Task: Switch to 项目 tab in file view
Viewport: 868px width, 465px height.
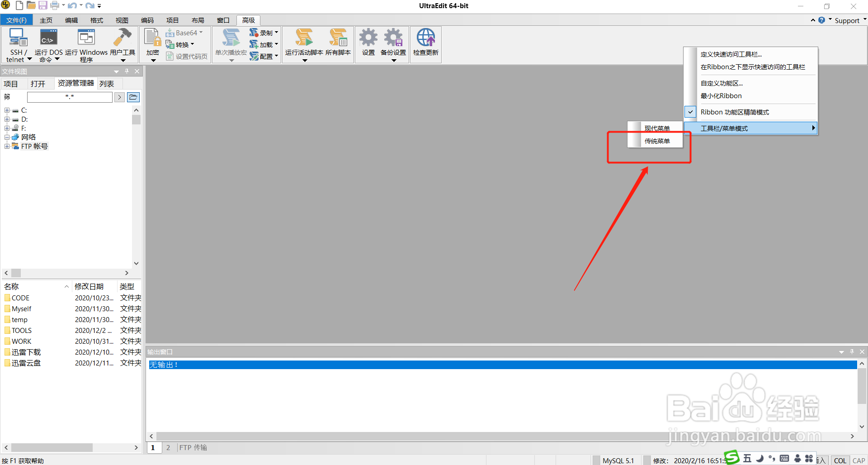Action: [11, 84]
